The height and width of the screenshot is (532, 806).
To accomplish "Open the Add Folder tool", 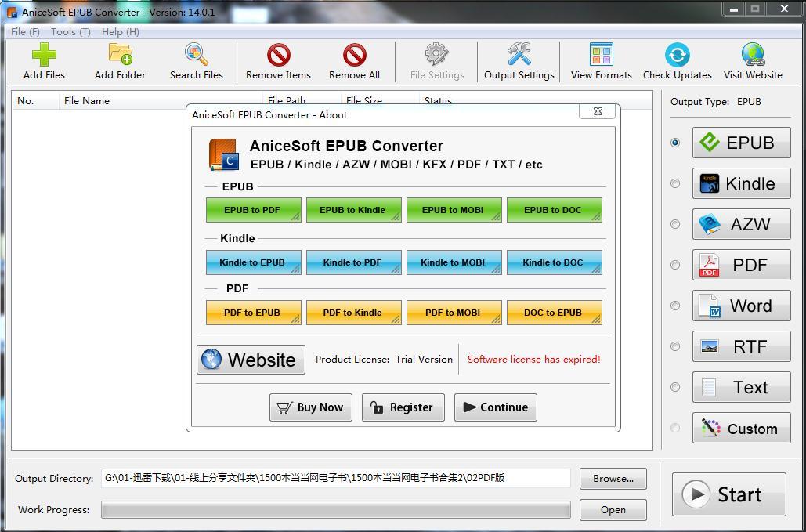I will click(121, 62).
